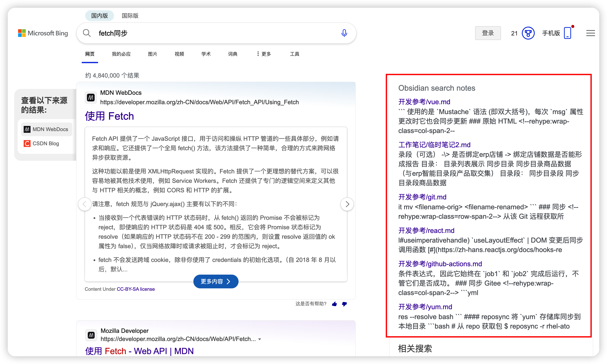Activate the voice search microphone
607x364 pixels.
tap(344, 33)
